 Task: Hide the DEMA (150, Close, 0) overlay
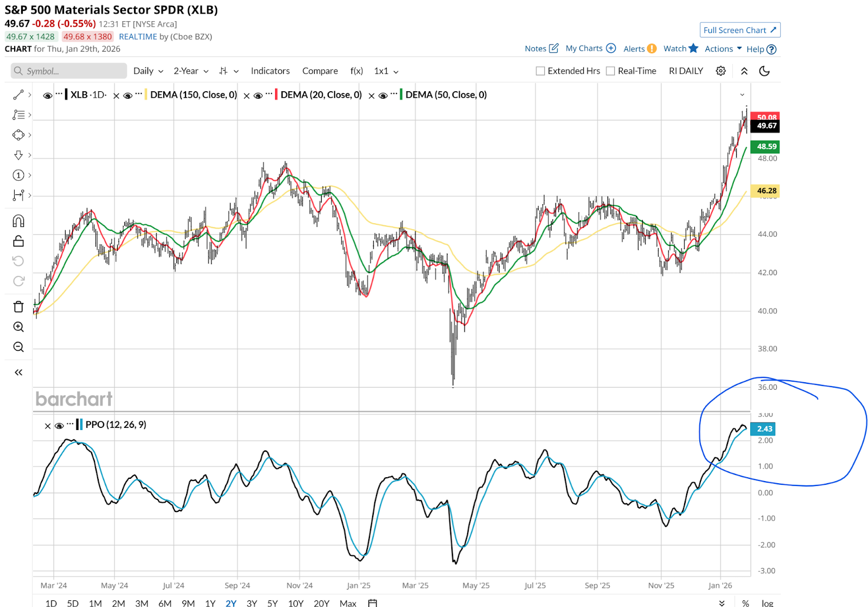pos(128,96)
